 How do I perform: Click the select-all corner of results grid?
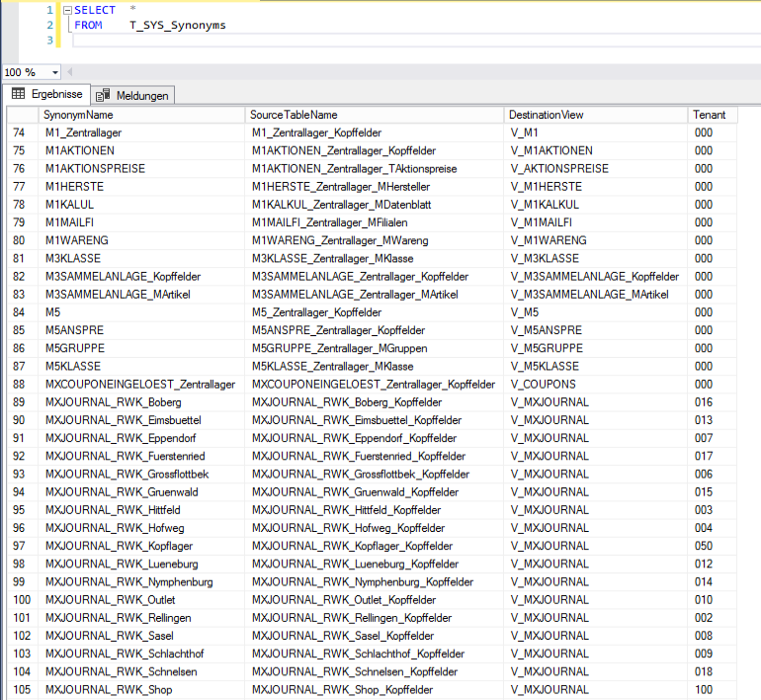pos(23,115)
